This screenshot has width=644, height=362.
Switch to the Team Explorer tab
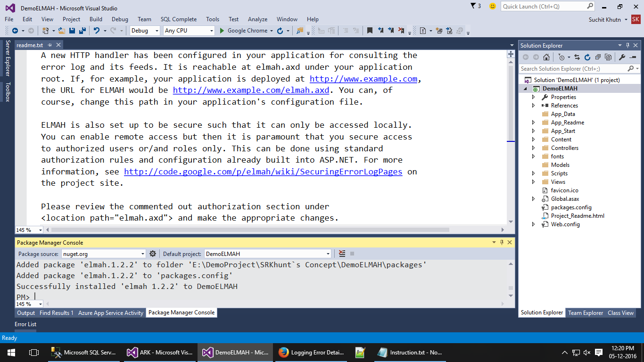pyautogui.click(x=586, y=313)
